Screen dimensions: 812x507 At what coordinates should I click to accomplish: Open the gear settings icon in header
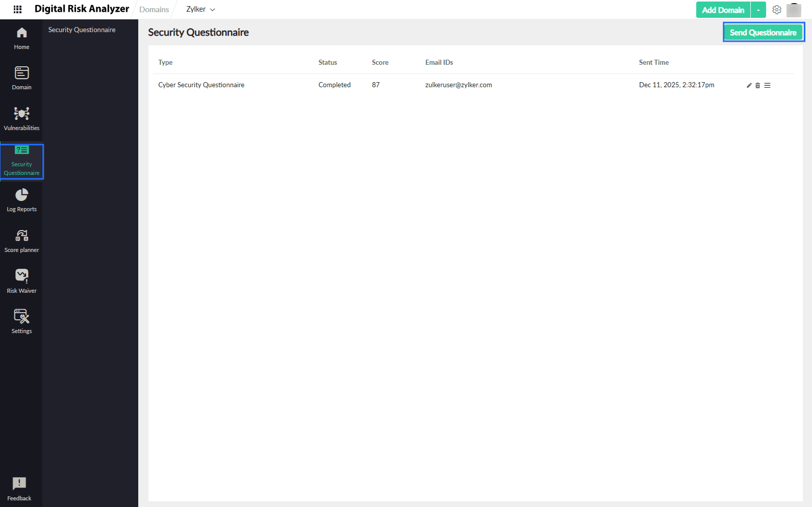pyautogui.click(x=777, y=10)
